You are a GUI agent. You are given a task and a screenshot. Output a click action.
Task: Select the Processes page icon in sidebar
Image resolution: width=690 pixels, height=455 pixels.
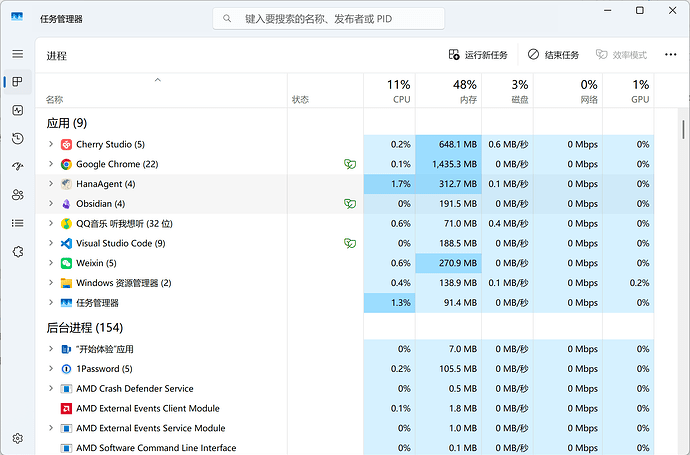tap(18, 82)
